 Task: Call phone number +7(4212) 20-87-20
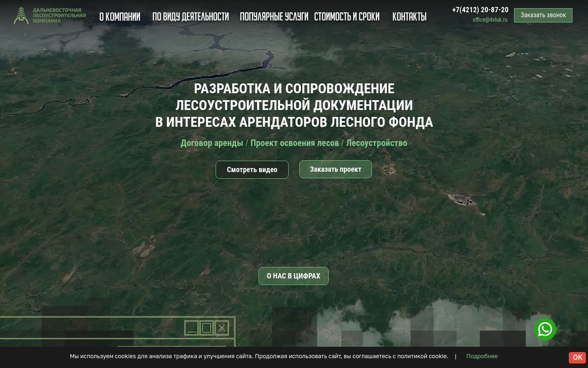[x=480, y=10]
